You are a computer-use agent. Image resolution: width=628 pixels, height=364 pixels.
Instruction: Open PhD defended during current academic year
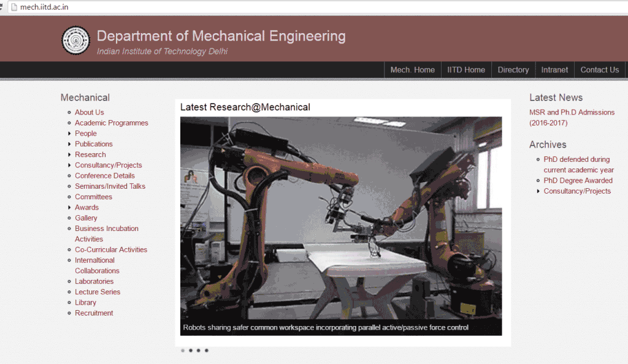pyautogui.click(x=579, y=164)
